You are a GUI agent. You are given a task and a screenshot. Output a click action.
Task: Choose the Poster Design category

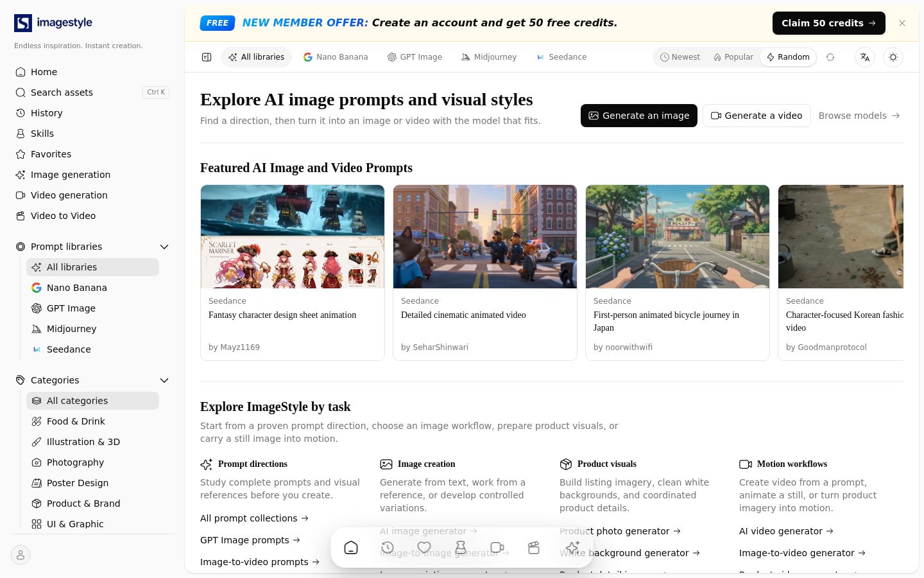(92, 483)
